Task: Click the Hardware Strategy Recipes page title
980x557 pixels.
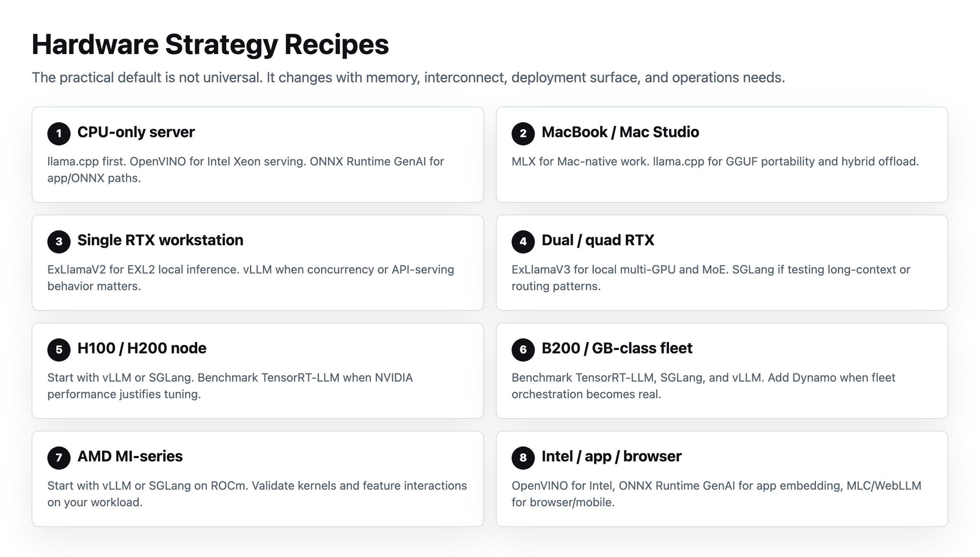Action: coord(210,45)
